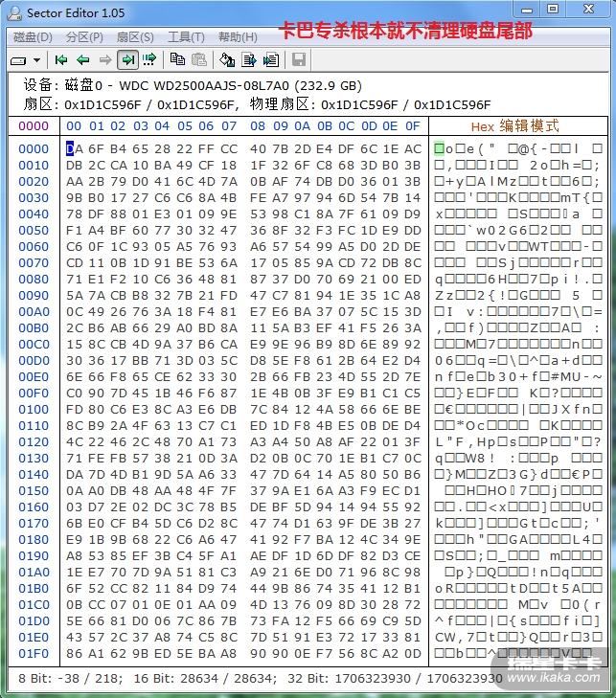Click the 32 Bit: 1706323930 status entry
Screen dimensions: 616x698
tap(395, 679)
